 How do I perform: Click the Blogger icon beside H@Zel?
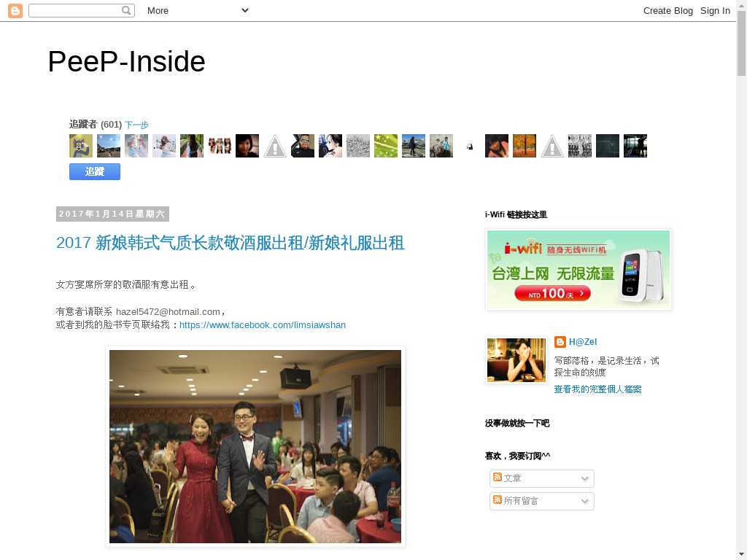tap(560, 342)
